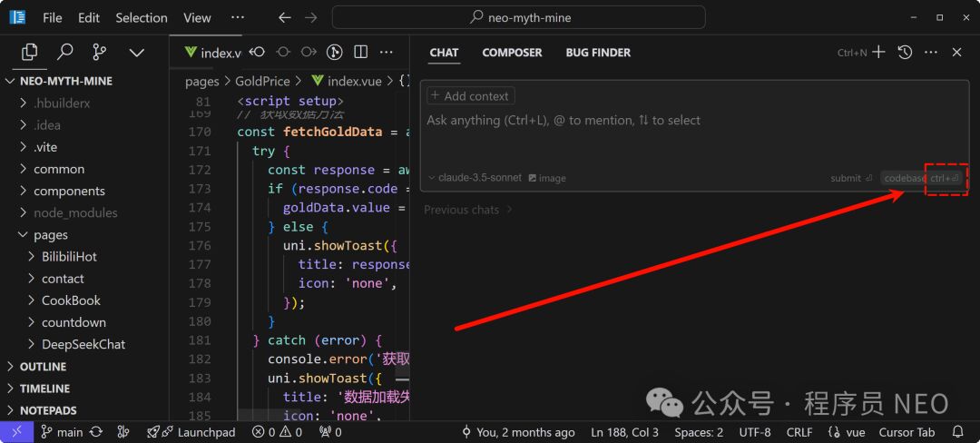Open the Search view icon
980x443 pixels.
tap(65, 52)
